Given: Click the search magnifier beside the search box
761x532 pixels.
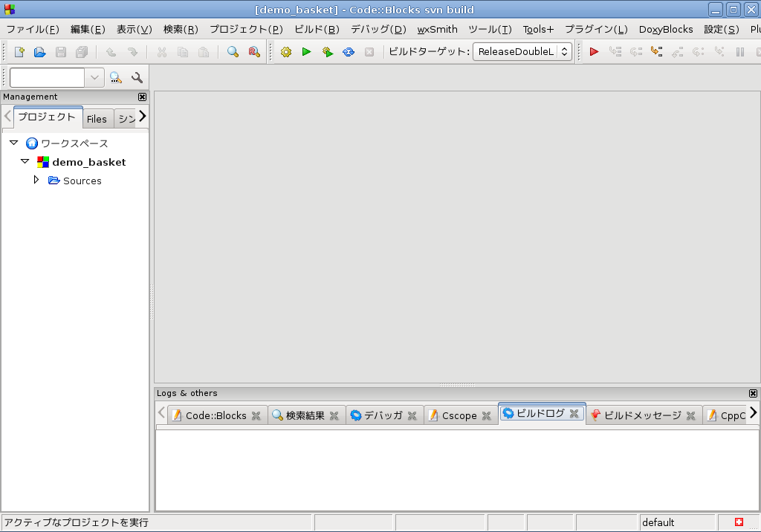Looking at the screenshot, I should (115, 78).
